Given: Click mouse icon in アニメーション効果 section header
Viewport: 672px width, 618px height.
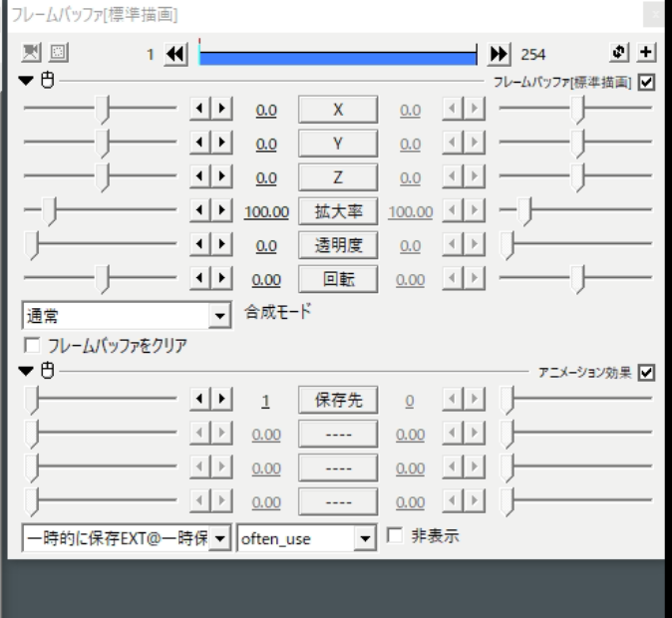Looking at the screenshot, I should pyautogui.click(x=47, y=371).
